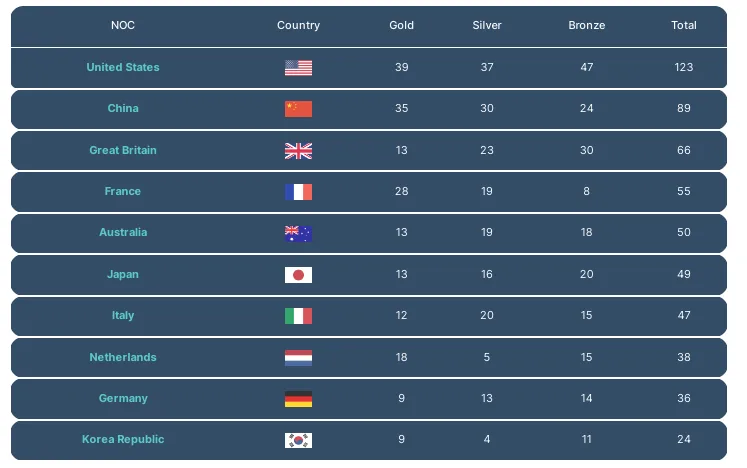
Task: Click the Netherlands flag icon
Action: coord(298,358)
